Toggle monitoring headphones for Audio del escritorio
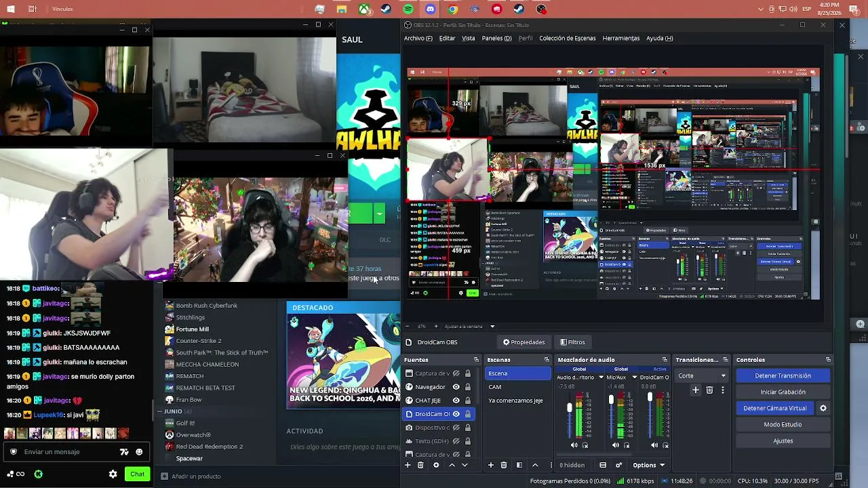 [x=585, y=445]
